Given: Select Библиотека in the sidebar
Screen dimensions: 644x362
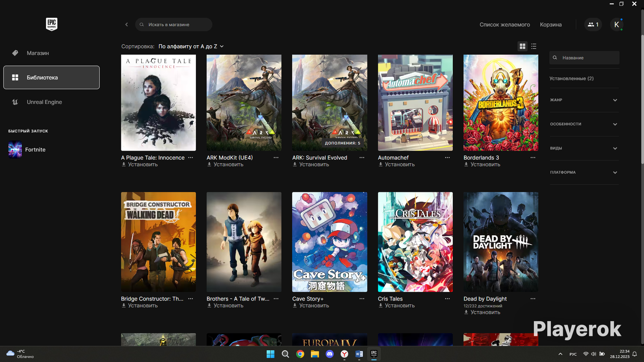Looking at the screenshot, I should pos(51,77).
